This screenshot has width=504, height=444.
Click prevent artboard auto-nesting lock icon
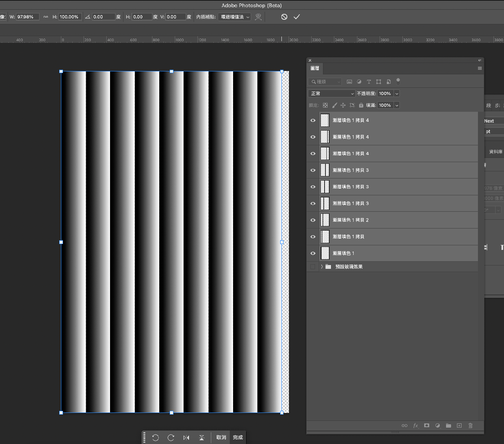[x=352, y=105]
